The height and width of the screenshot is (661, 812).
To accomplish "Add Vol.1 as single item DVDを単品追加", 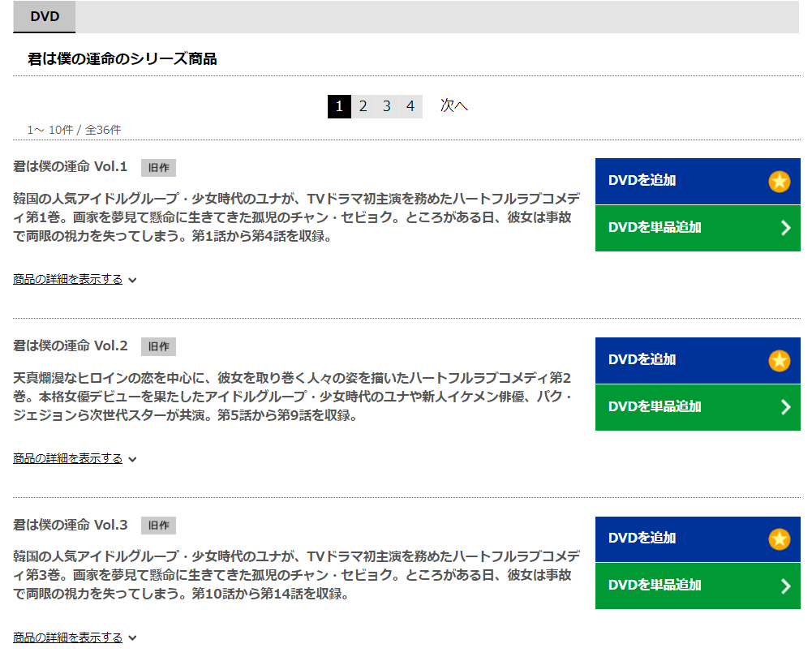I will click(698, 228).
